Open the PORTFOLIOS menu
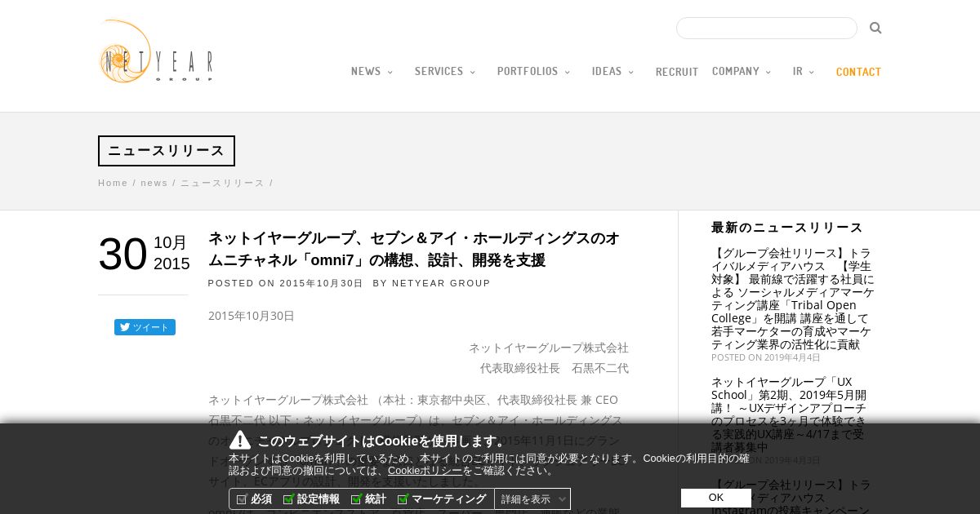Image resolution: width=980 pixels, height=514 pixels. 528,72
